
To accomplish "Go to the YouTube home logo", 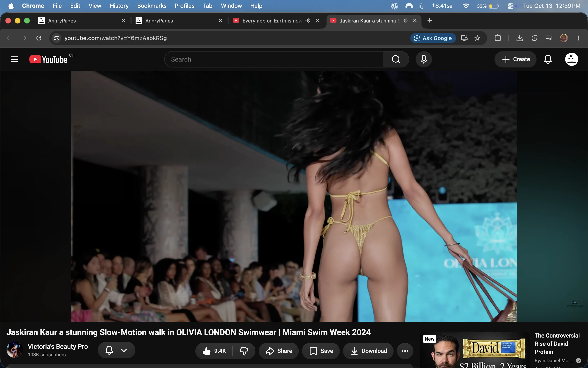I will (x=49, y=59).
